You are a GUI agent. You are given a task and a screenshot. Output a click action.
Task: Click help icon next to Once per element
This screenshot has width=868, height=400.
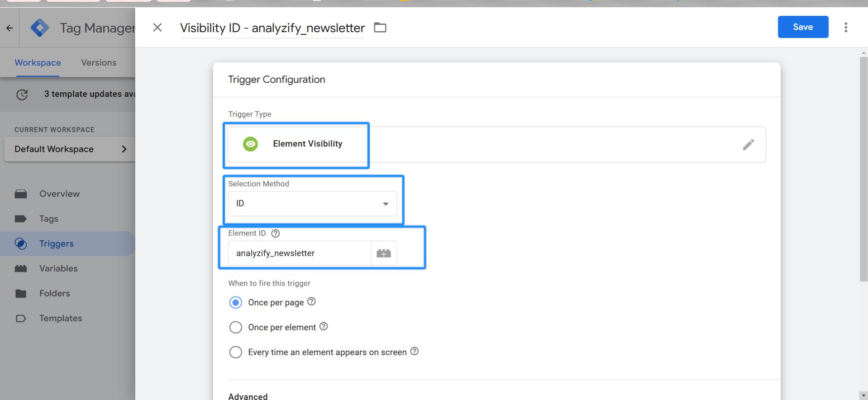point(324,327)
